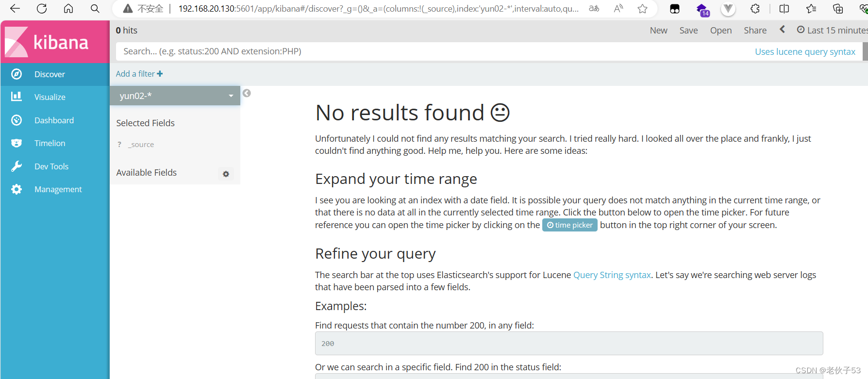
Task: Open Last 15 minutes time picker
Action: [832, 30]
